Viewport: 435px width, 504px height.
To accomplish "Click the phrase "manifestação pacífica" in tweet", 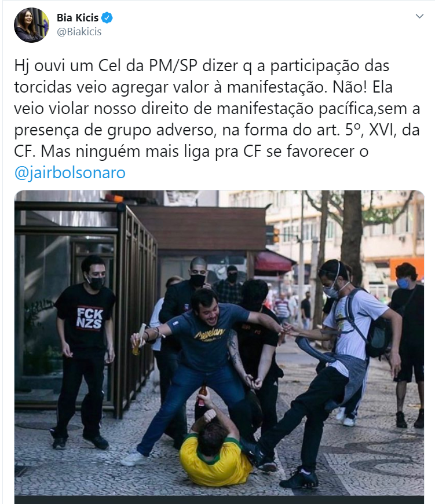I will pyautogui.click(x=295, y=109).
